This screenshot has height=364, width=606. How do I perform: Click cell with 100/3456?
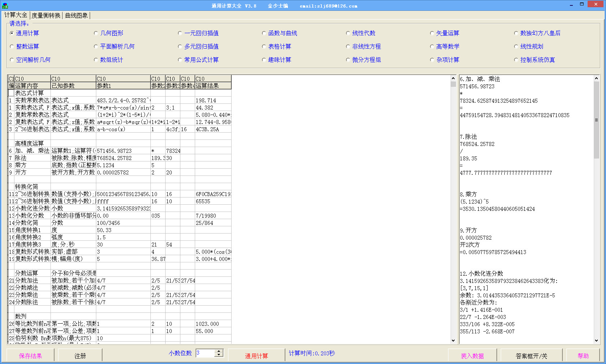click(x=123, y=223)
